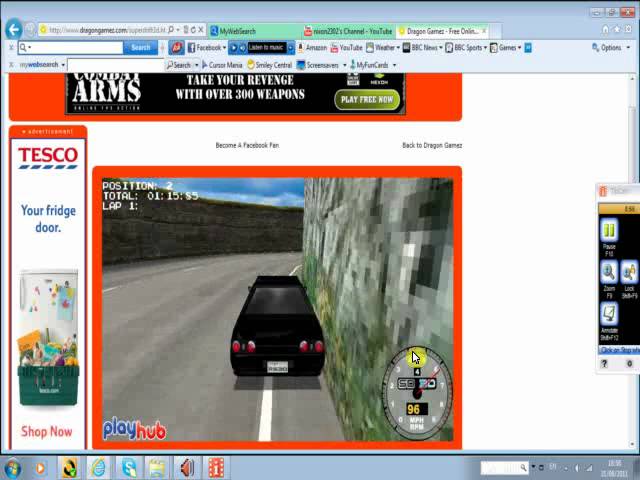
Task: Expand the MyFunCards dropdown arrow
Action: [394, 65]
